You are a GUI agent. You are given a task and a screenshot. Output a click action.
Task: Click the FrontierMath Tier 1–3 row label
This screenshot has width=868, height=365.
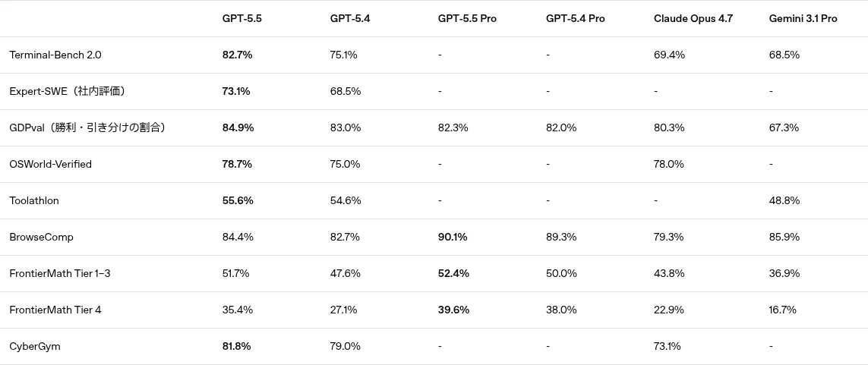60,274
